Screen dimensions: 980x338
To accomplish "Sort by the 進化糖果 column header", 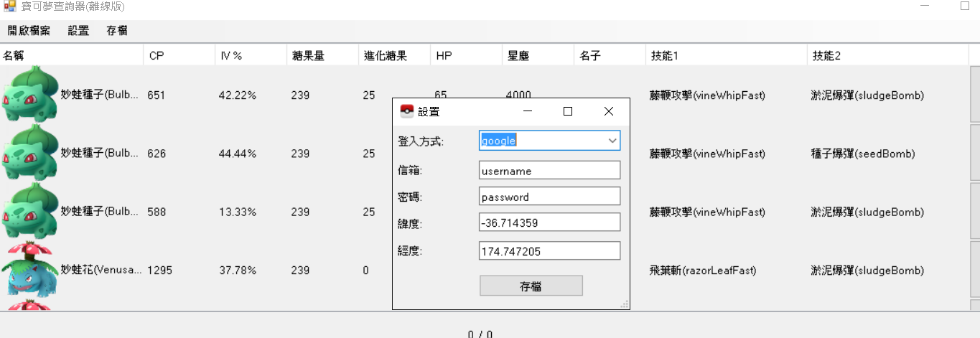I will click(x=394, y=55).
